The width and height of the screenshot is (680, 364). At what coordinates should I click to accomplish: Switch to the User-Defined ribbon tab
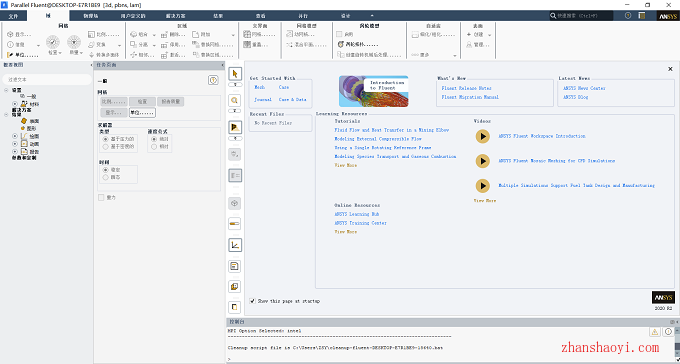(133, 16)
